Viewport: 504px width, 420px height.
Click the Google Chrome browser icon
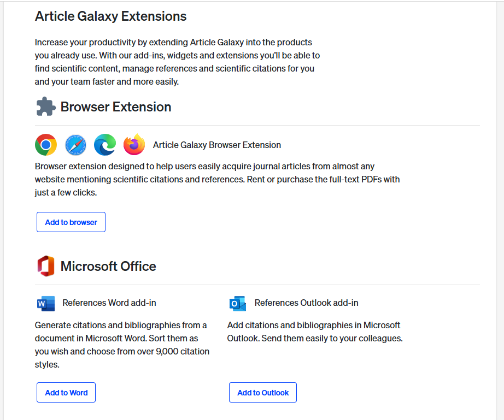tap(46, 145)
